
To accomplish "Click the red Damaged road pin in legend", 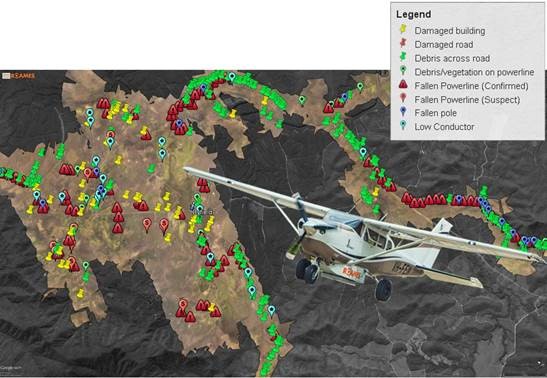I will tap(403, 43).
